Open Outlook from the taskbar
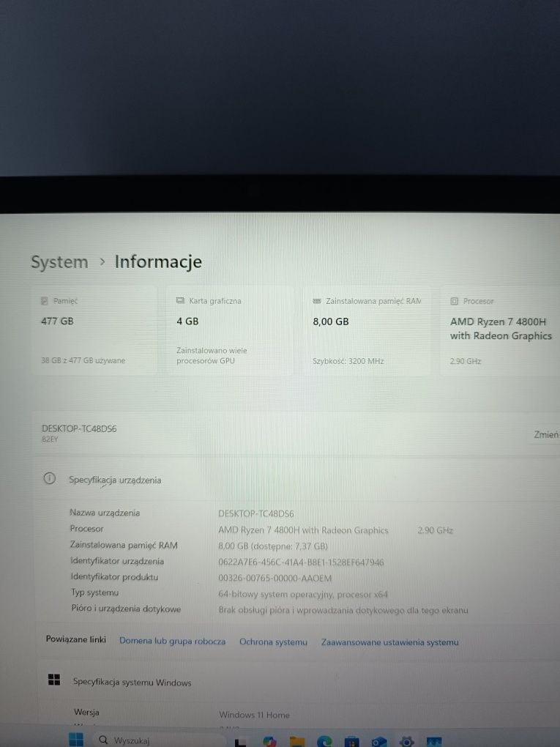Viewport: 560px width, 747px height. coord(379,742)
